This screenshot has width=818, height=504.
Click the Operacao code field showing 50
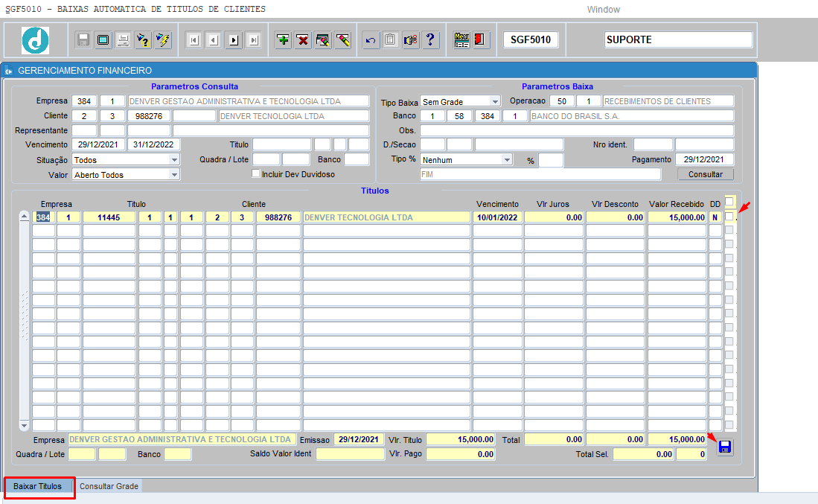tap(562, 101)
